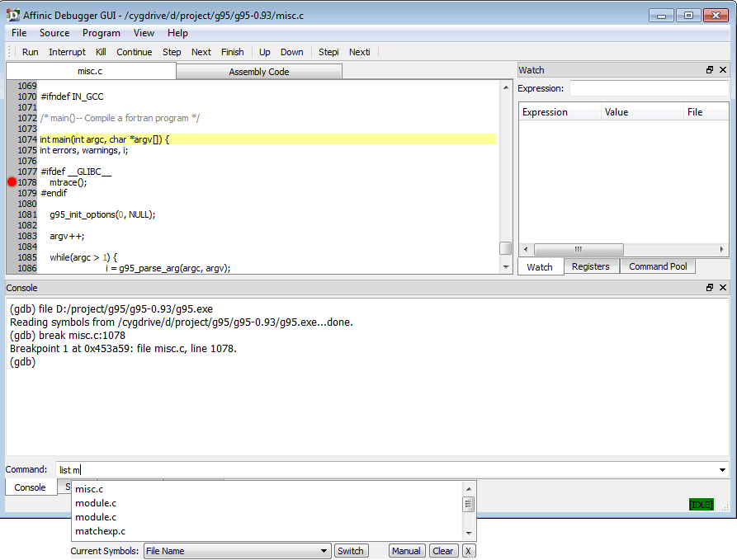Click the Clear button
Screen dimensions: 737x560
tap(442, 551)
